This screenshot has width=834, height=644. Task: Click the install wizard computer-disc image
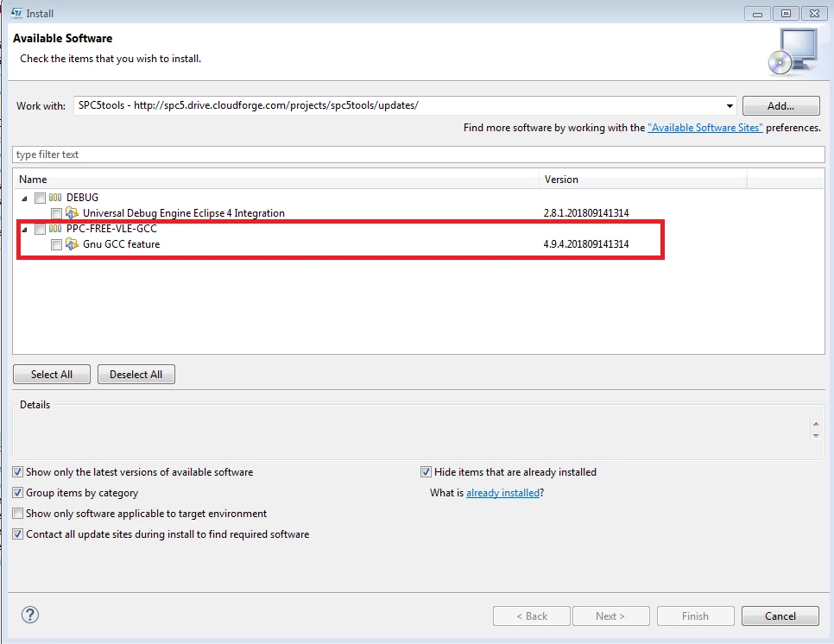793,52
